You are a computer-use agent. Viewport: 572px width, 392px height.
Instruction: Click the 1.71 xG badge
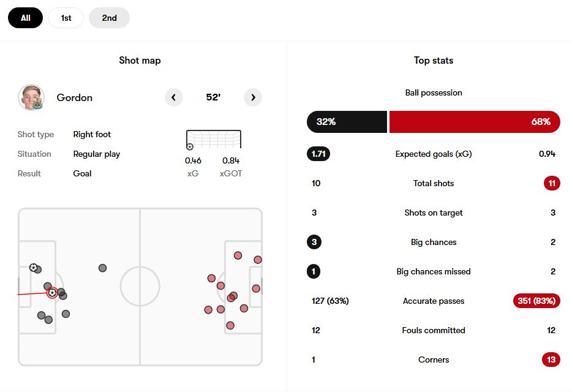coord(318,154)
